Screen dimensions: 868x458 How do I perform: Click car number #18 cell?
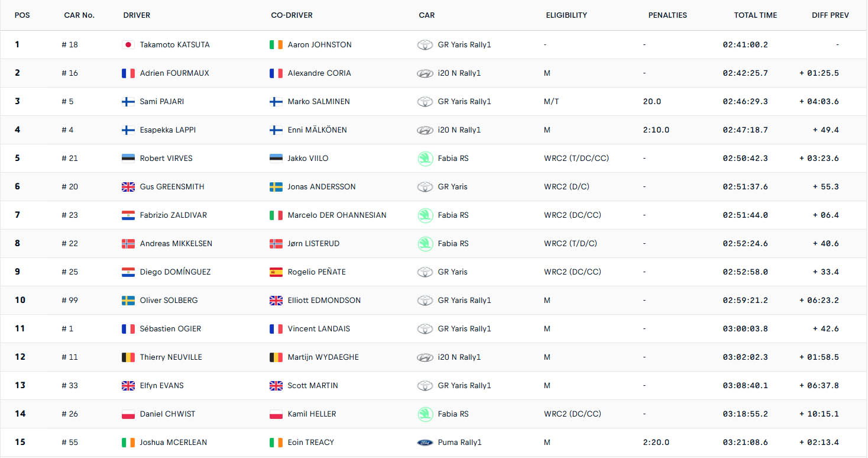70,45
